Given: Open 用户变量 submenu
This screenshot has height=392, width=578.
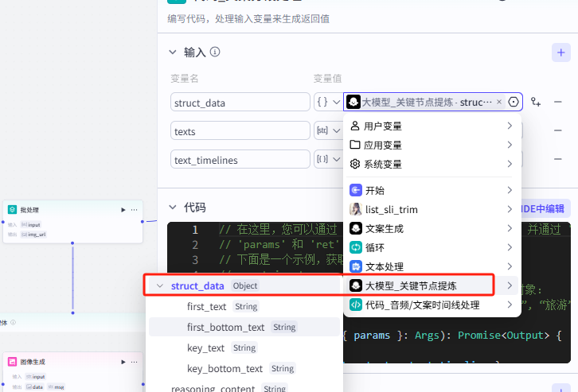Looking at the screenshot, I should pos(432,126).
